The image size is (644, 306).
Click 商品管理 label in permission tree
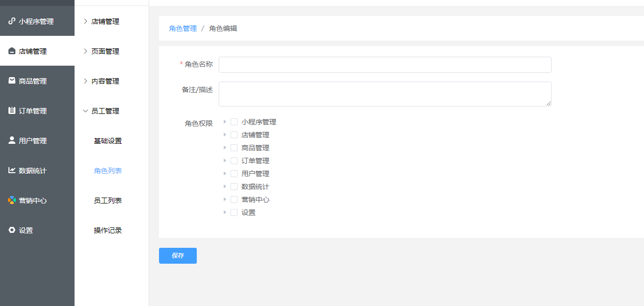255,148
